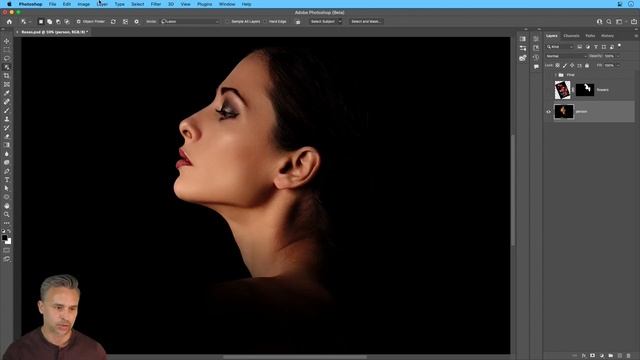
Task: Select the Eyedropper tool
Action: (7, 93)
